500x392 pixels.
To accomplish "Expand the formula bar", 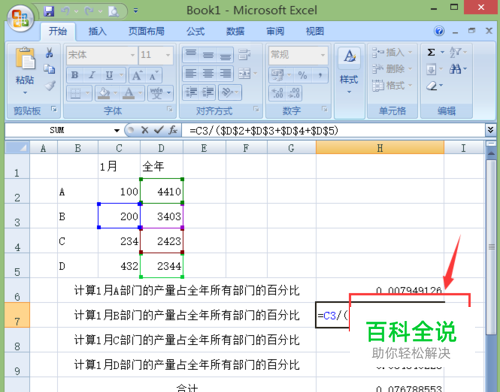I will 490,130.
